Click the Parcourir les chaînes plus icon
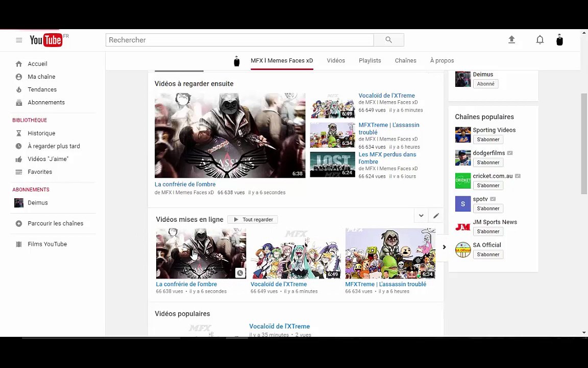 coord(19,223)
